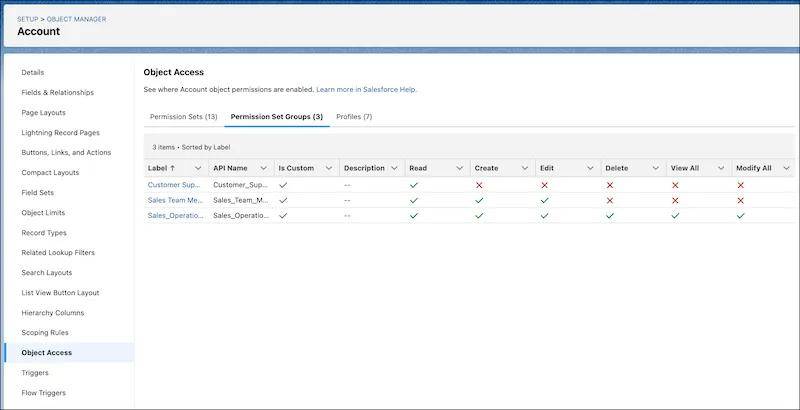Click the Create X mark in Customer Support row
This screenshot has height=410, width=800.
tap(479, 185)
